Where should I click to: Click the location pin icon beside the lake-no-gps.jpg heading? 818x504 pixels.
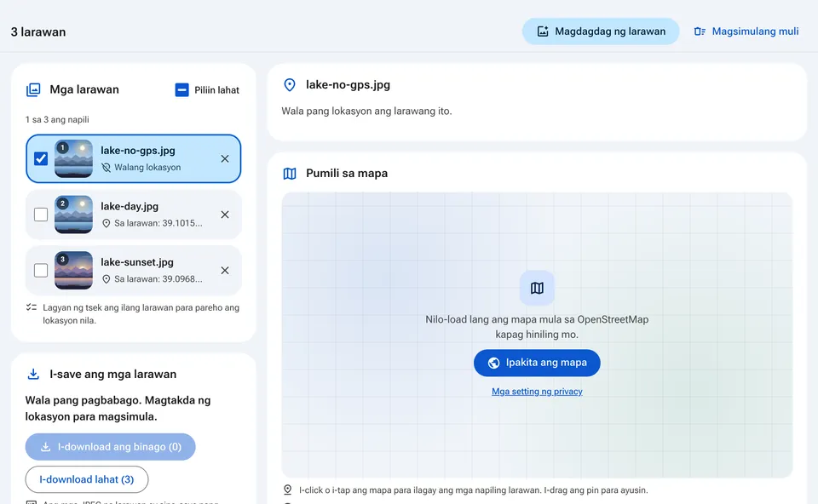click(x=290, y=85)
